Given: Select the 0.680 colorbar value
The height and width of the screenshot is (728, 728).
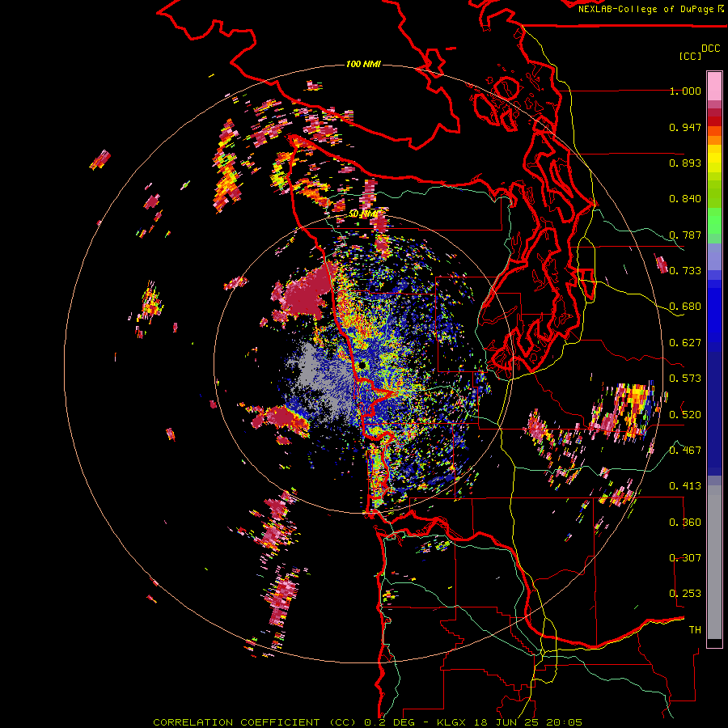Looking at the screenshot, I should (685, 307).
